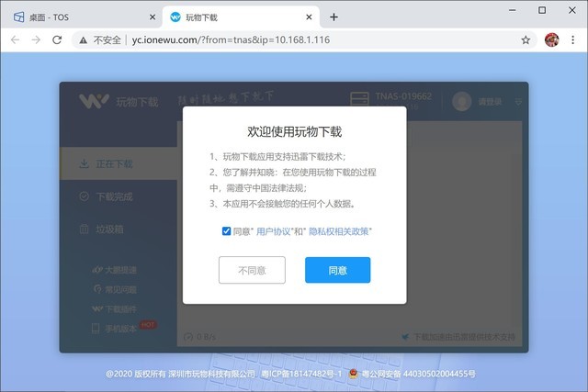Click the 0 B/s speed indicator

(x=200, y=337)
